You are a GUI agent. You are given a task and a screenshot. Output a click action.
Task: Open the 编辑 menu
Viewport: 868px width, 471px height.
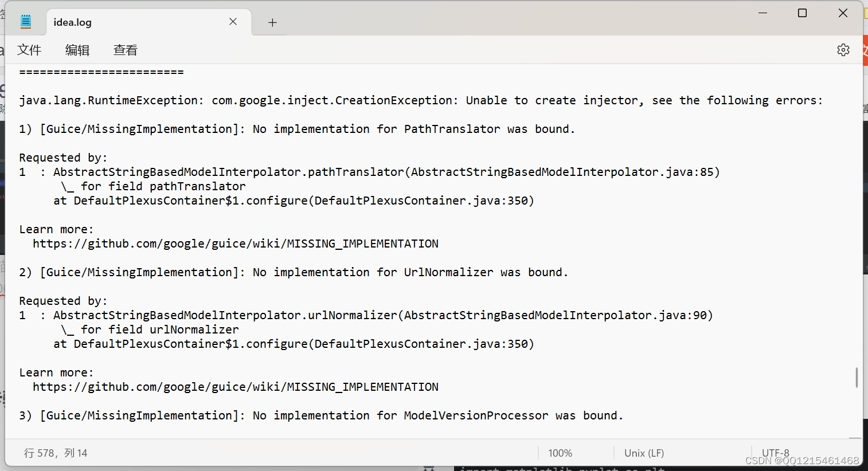coord(77,50)
